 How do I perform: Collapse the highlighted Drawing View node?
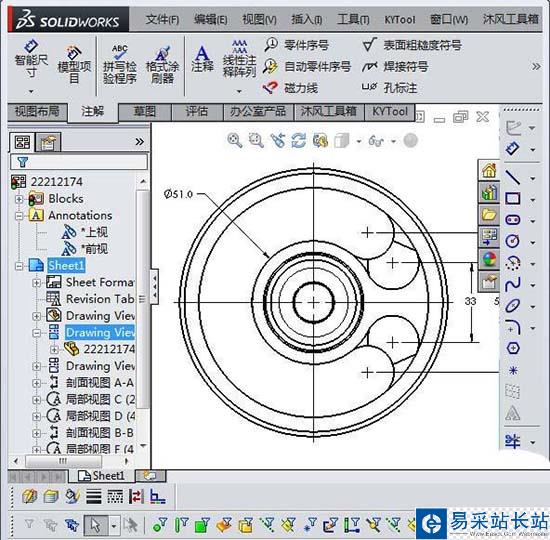coord(36,333)
